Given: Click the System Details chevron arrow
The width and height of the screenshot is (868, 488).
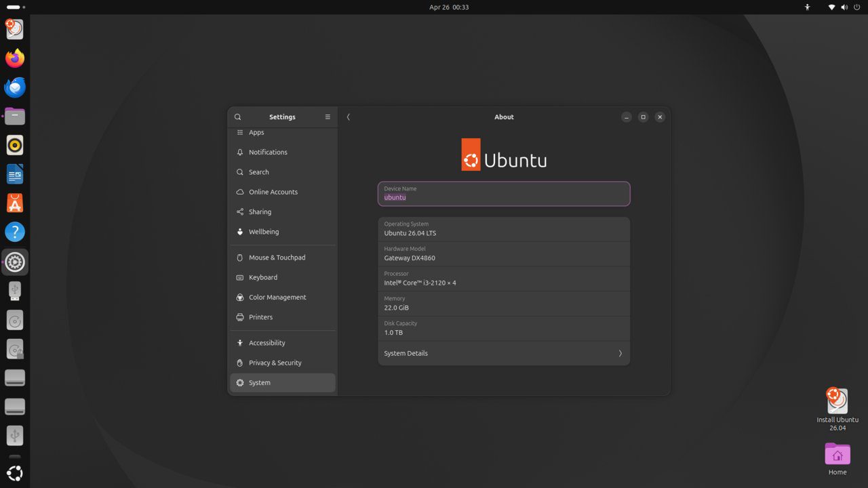Looking at the screenshot, I should (620, 353).
